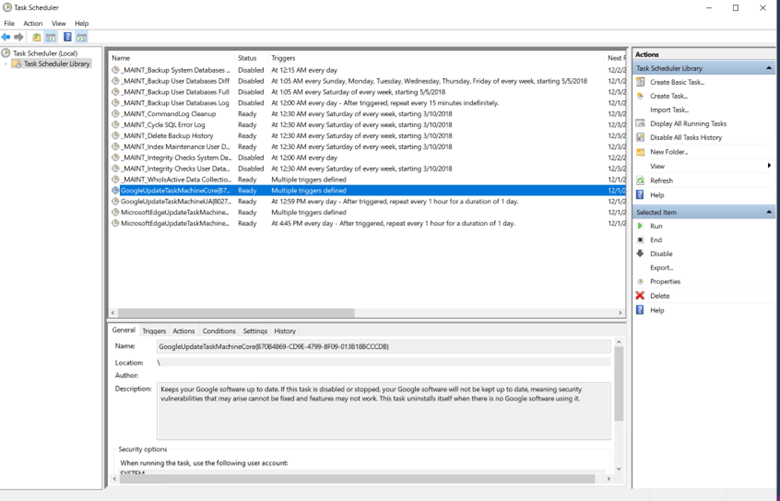Select the General tab

pyautogui.click(x=123, y=330)
